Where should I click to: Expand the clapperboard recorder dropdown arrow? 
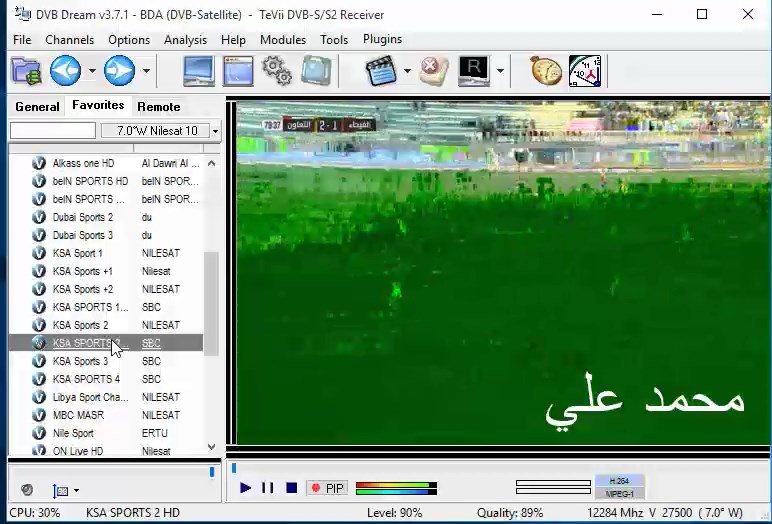point(407,71)
